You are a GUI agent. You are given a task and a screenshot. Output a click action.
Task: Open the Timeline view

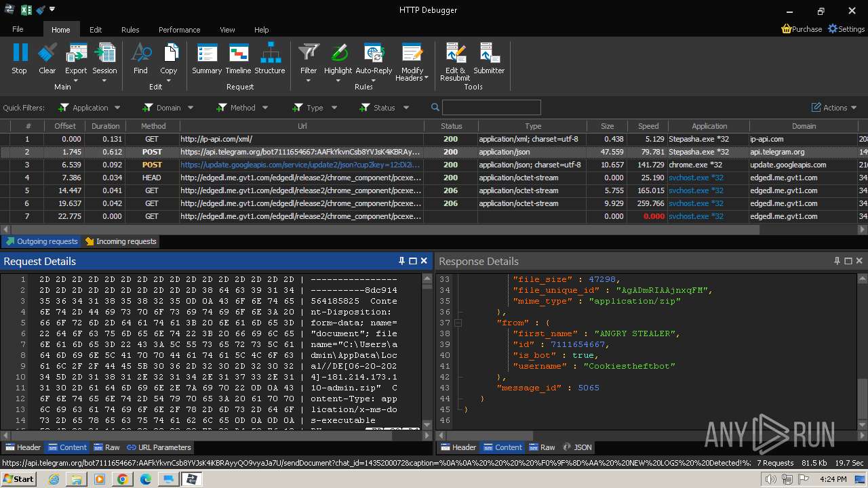click(x=238, y=58)
